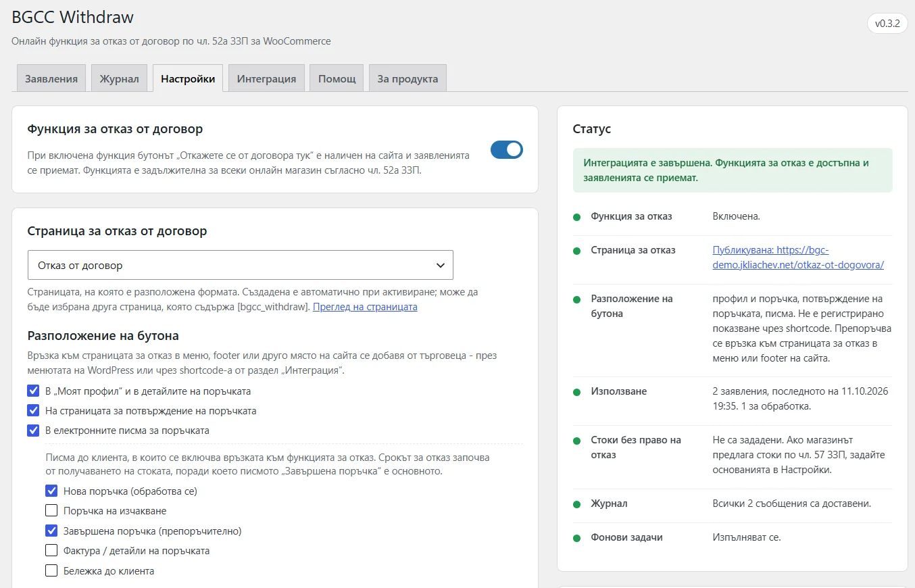
Task: Click the Изпълняват се. status value
Action: pos(747,537)
